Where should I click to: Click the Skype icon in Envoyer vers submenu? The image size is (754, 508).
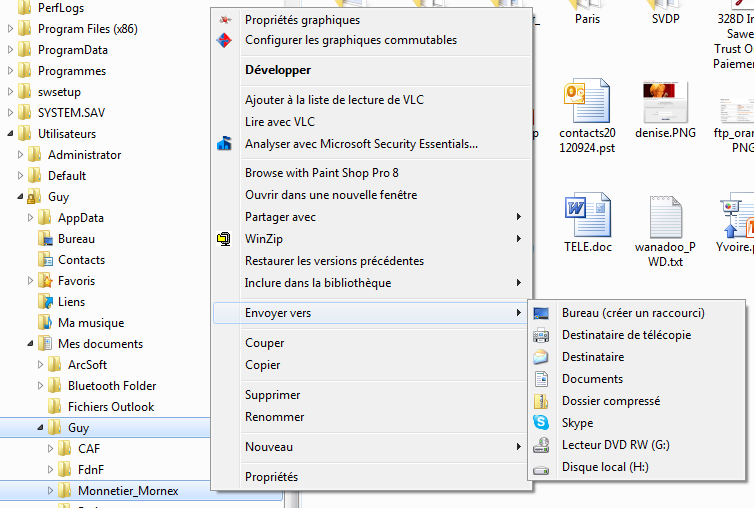[541, 423]
